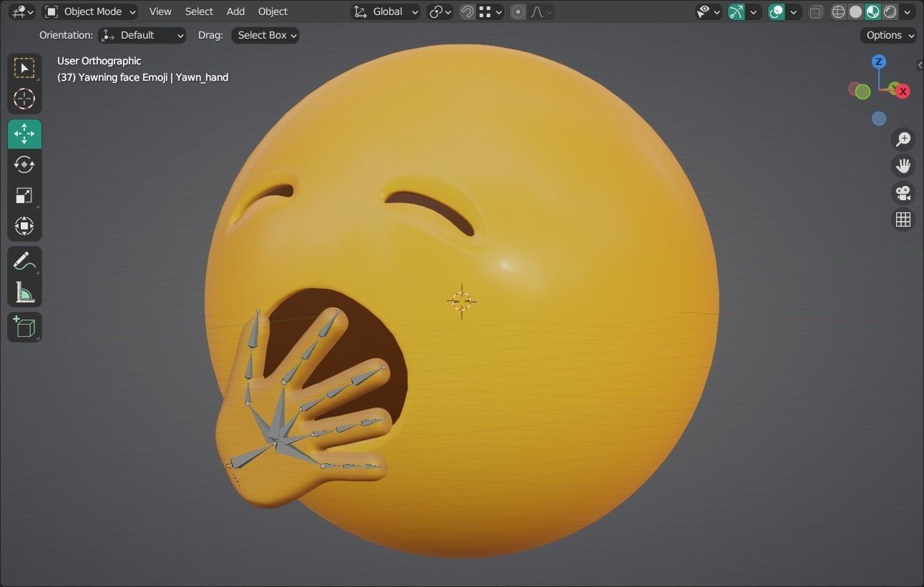Choose the Annotate pencil tool
The width and height of the screenshot is (924, 587).
tap(24, 261)
